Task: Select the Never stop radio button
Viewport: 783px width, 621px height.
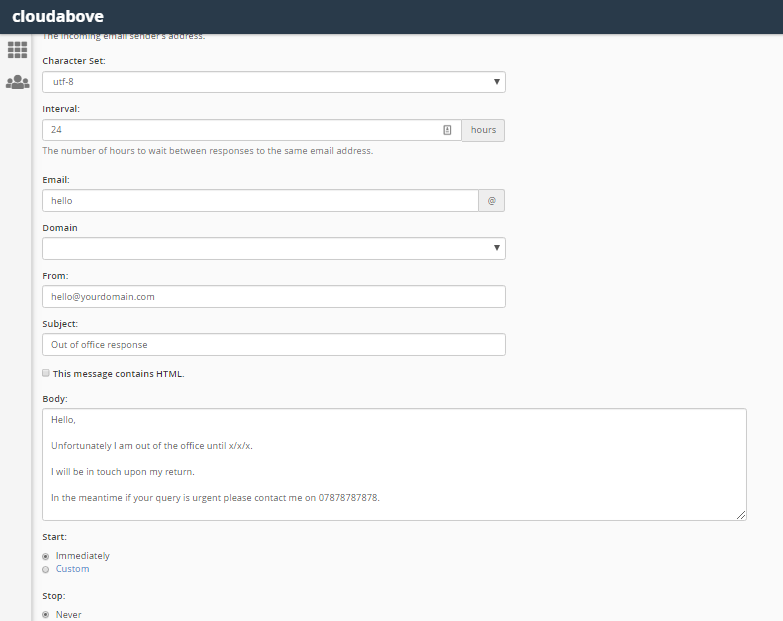Action: tap(46, 615)
